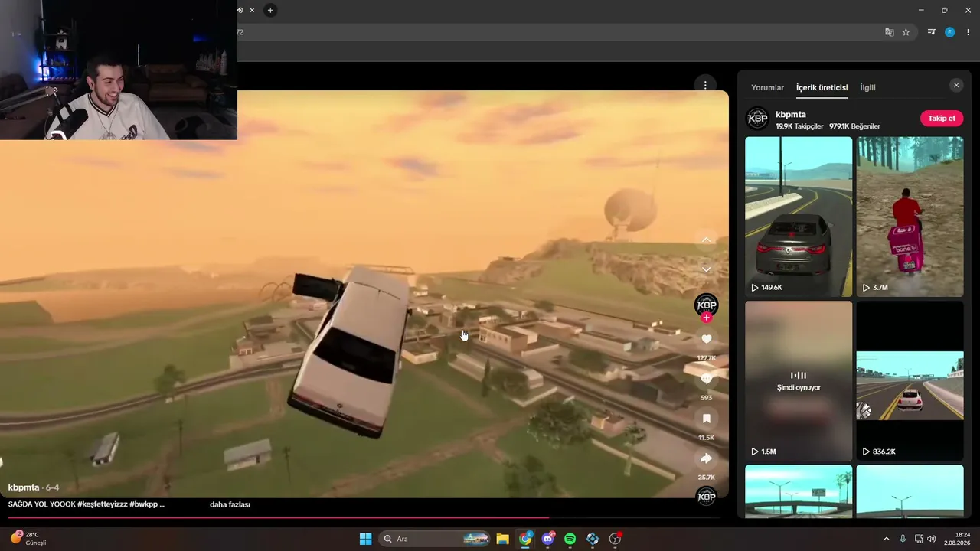Open comments via the speech bubble icon
The image size is (980, 551).
pos(706,379)
